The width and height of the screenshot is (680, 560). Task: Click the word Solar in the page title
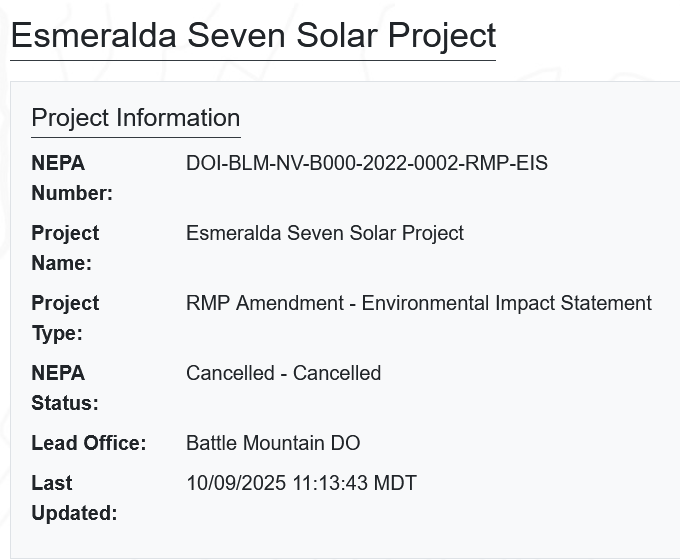[337, 35]
